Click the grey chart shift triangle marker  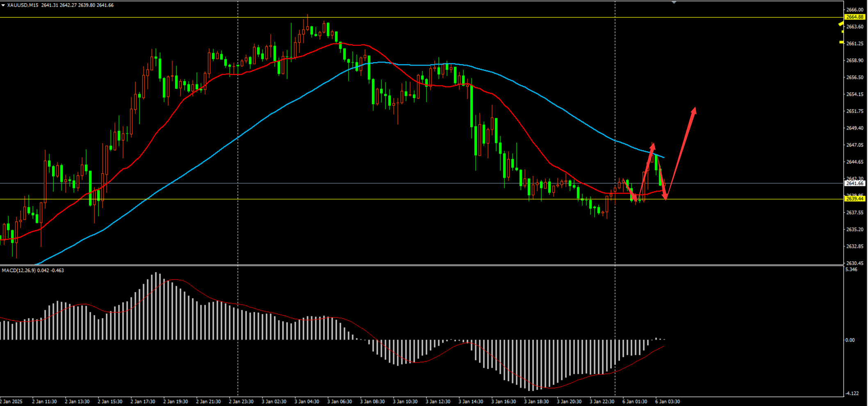tap(674, 2)
